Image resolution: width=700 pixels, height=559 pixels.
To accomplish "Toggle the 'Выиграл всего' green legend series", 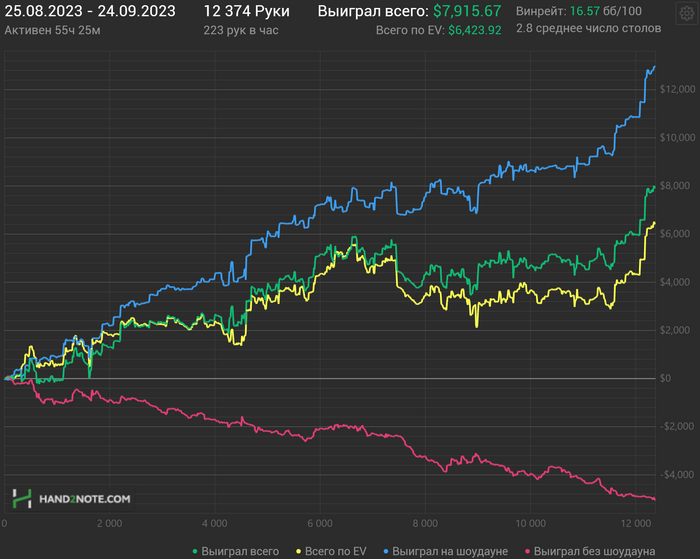I will click(x=235, y=551).
